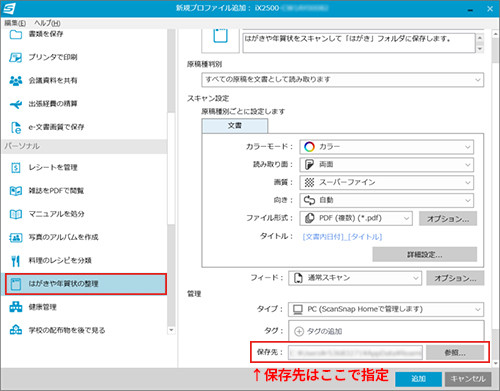Click the ScanSnap logo in title bar
This screenshot has width=500, height=391.
pyautogui.click(x=9, y=8)
